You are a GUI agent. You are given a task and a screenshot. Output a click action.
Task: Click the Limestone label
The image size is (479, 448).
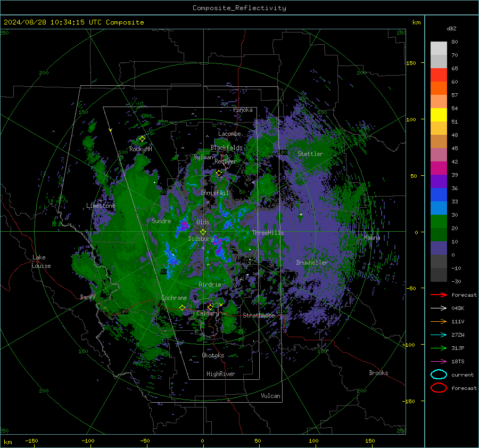pyautogui.click(x=101, y=206)
